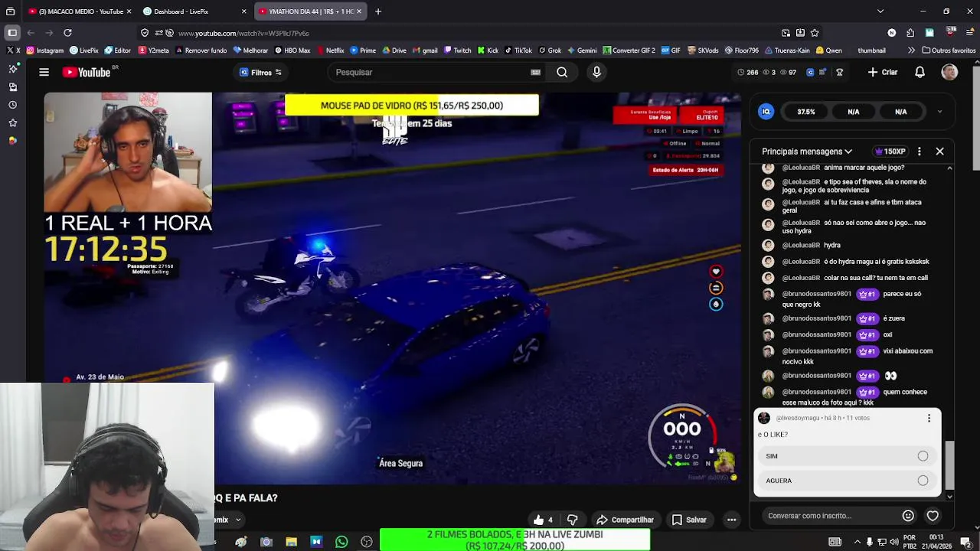
Task: Open the TikTok bookmark
Action: 518,51
